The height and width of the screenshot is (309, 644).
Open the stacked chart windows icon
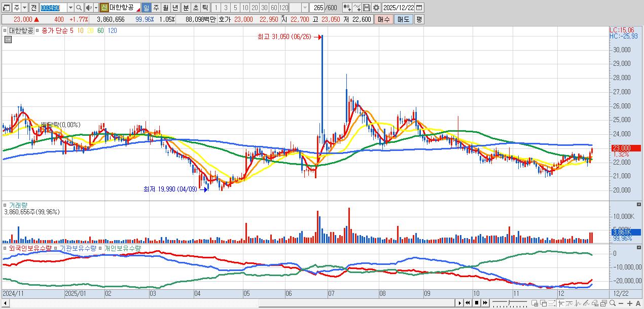click(x=604, y=303)
